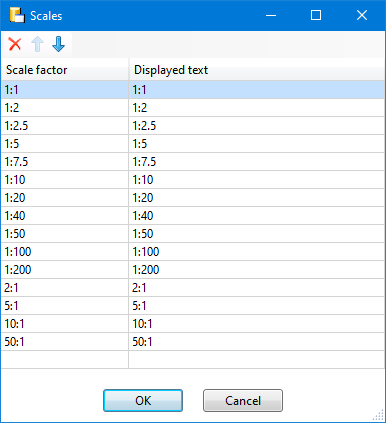Delete the selected scale with red X
This screenshot has width=386, height=423.
tap(15, 44)
